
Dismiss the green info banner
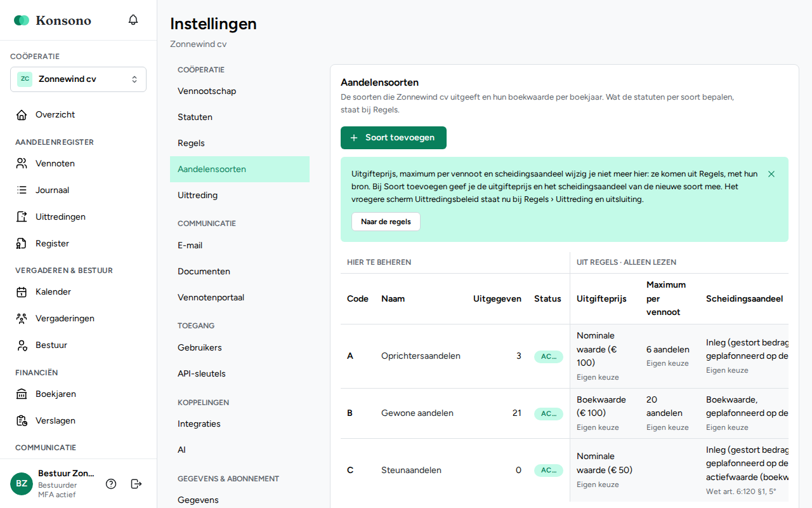pyautogui.click(x=771, y=174)
